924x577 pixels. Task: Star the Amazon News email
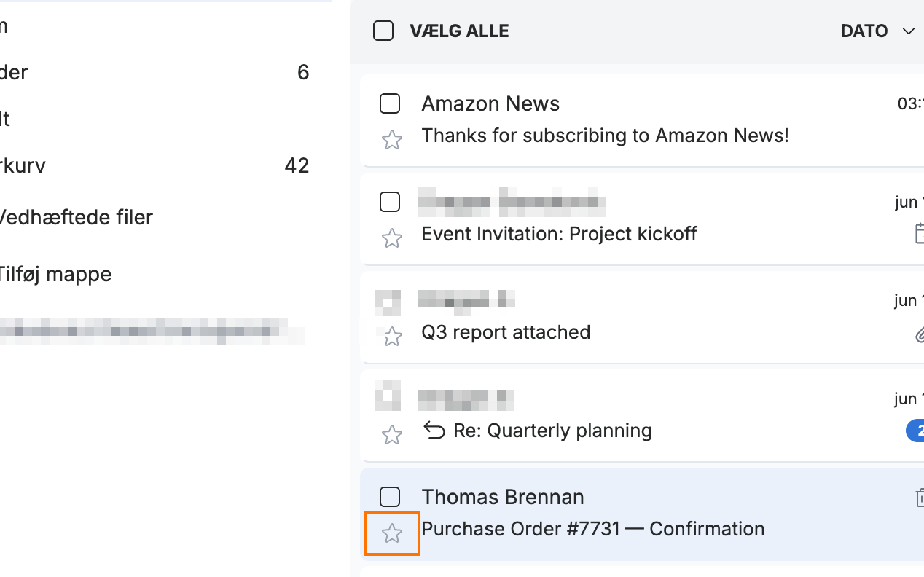(392, 140)
